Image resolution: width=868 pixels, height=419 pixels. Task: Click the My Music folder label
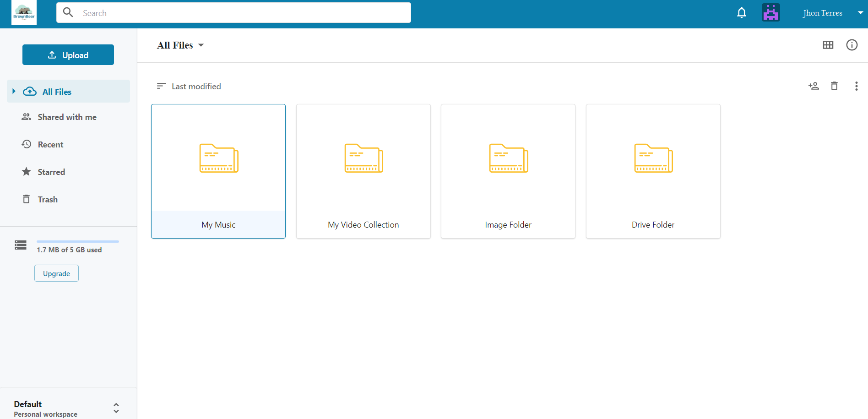pos(218,225)
